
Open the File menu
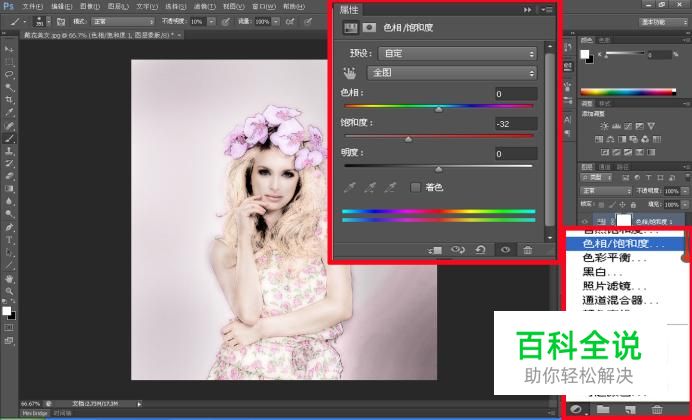pyautogui.click(x=32, y=7)
